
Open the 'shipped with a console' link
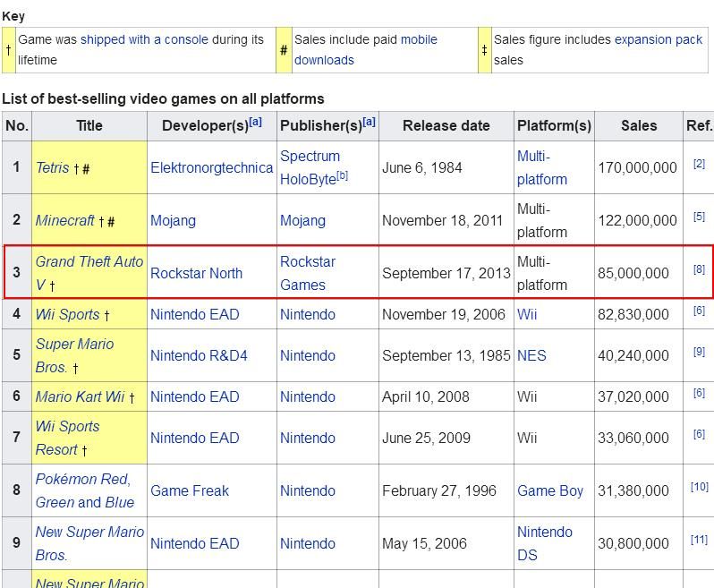144,39
